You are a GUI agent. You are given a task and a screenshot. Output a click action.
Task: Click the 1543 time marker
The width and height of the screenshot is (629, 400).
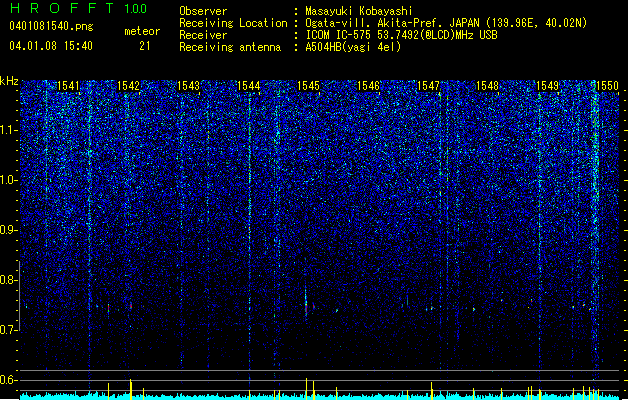(189, 86)
